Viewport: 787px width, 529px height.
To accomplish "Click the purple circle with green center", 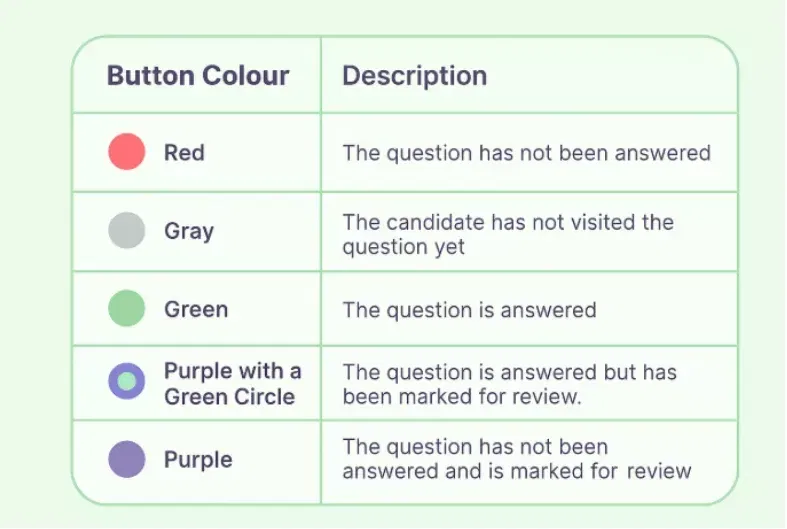I will [x=127, y=381].
